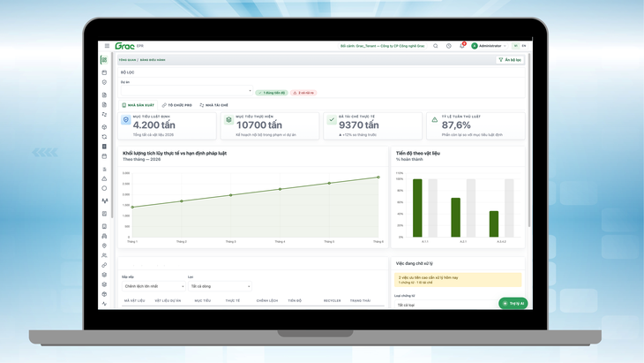Select the empty circle icon in the sidebar
The width and height of the screenshot is (644, 363).
(104, 188)
